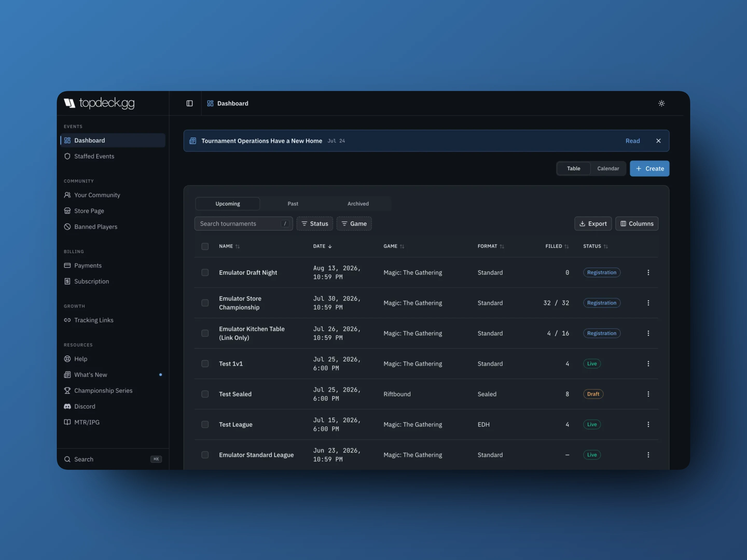
Task: Select the Emulator Standard League checkbox
Action: 205,455
